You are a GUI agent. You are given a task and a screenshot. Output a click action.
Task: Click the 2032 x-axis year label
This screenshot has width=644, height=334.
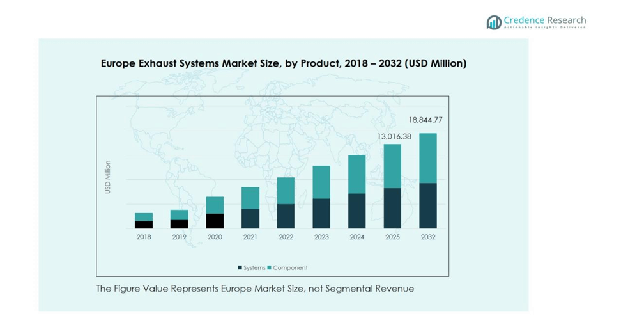[x=428, y=237]
